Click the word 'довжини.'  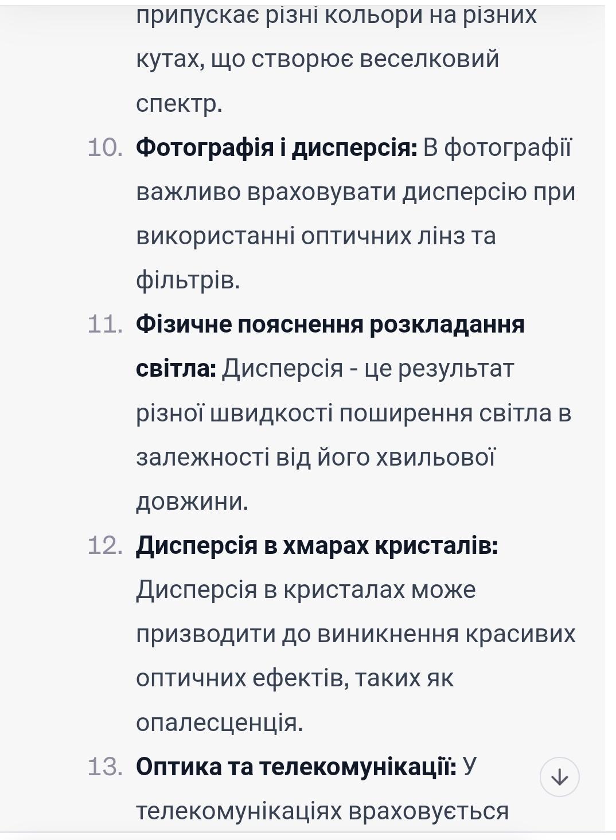pos(192,502)
